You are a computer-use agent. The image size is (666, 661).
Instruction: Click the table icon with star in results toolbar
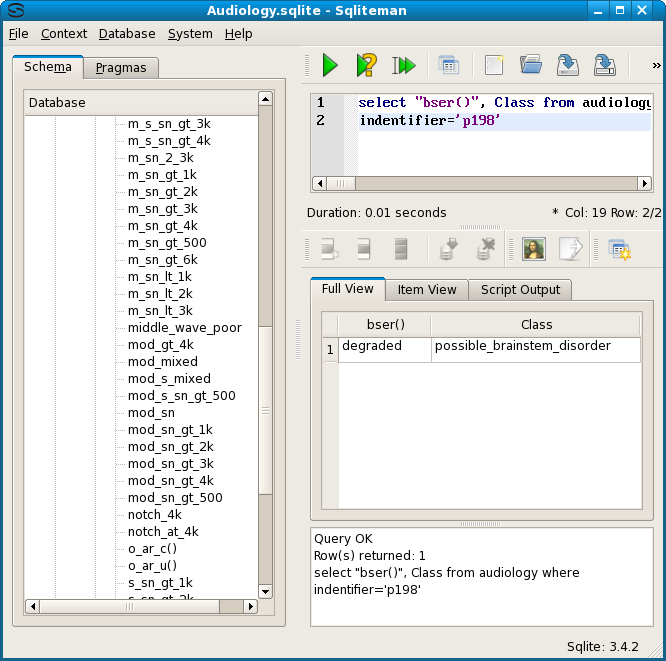click(x=619, y=249)
